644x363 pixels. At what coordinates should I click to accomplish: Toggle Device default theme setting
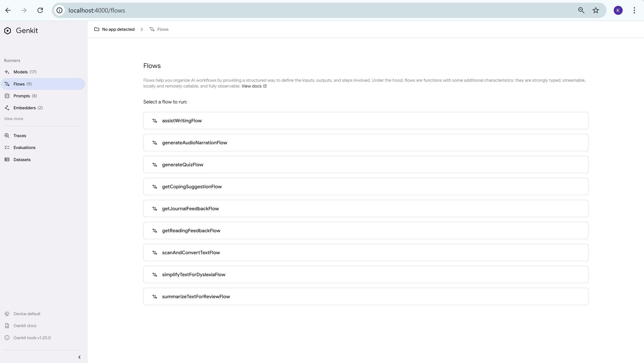(26, 314)
